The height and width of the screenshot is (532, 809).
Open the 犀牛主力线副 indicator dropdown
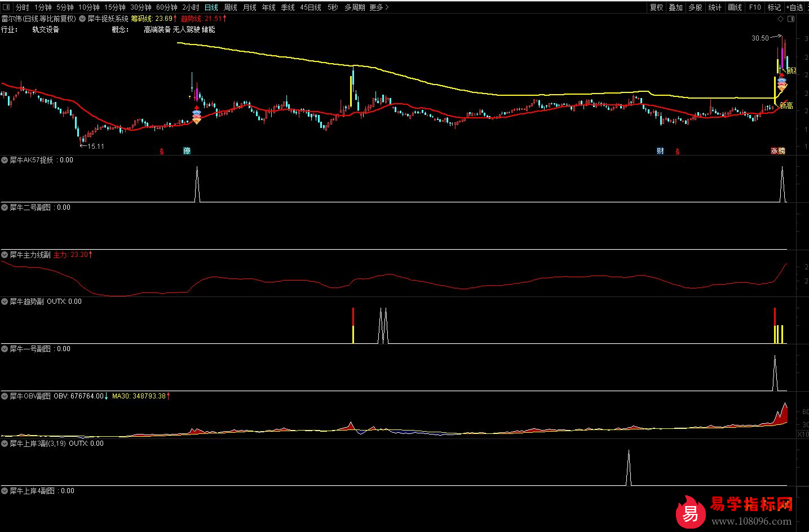click(x=5, y=255)
